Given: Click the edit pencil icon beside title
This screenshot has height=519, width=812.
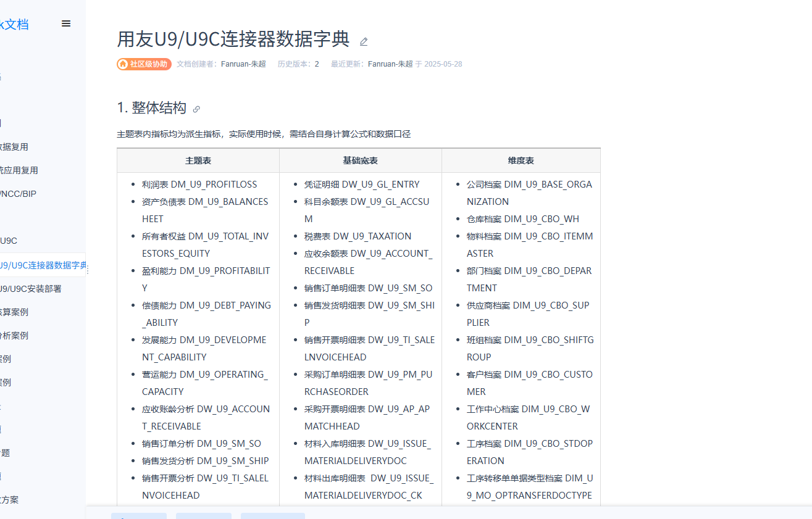Looking at the screenshot, I should [364, 41].
